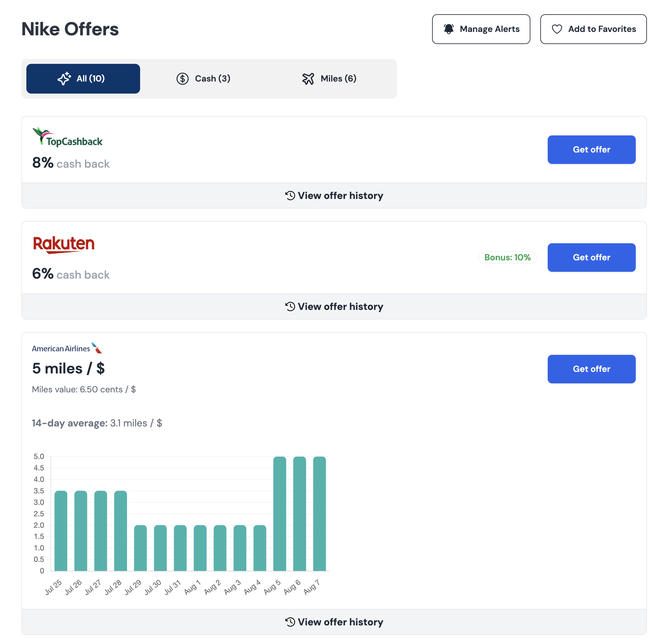Viewport: 659px width, 644px height.
Task: Click the American Airlines logo
Action: (x=67, y=348)
